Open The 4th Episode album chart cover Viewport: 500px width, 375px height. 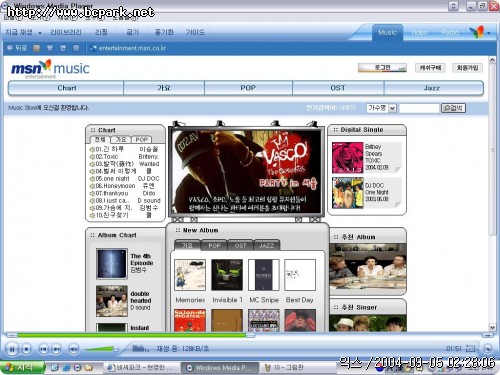pos(112,264)
